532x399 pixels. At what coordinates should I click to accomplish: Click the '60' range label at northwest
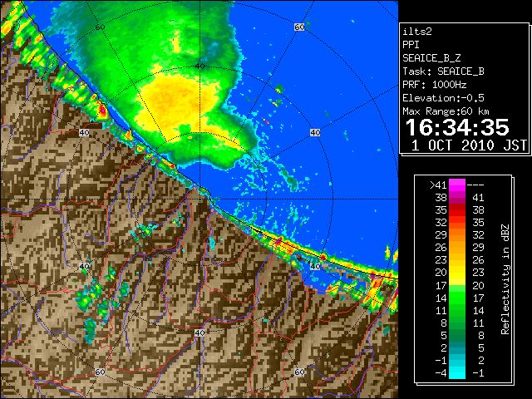coord(100,27)
